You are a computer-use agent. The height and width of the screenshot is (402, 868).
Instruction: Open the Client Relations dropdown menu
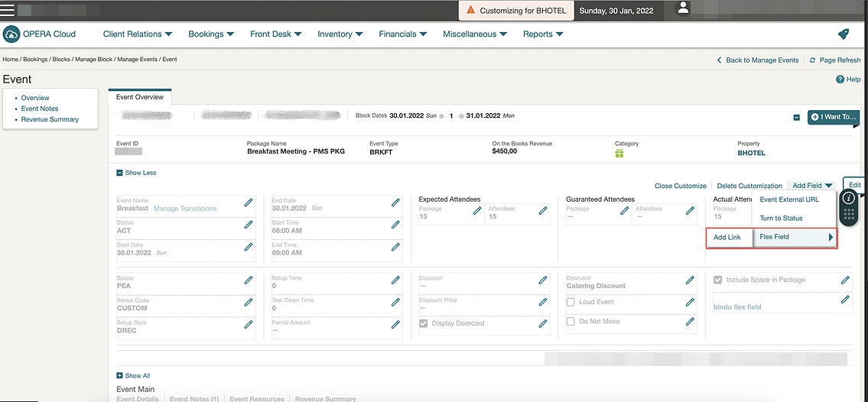(x=138, y=34)
